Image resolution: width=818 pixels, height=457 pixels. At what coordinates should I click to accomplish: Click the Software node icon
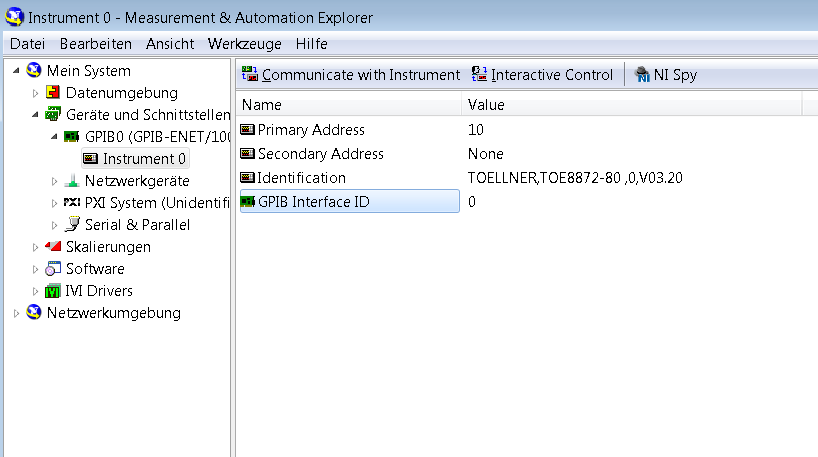[54, 269]
